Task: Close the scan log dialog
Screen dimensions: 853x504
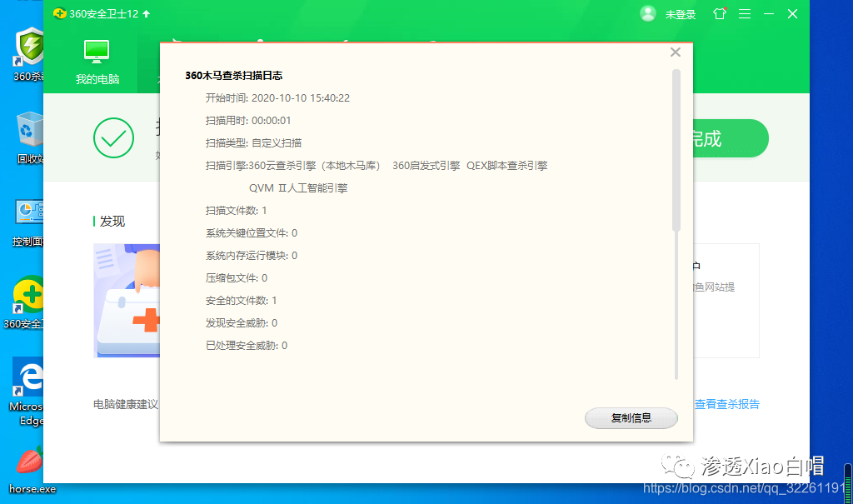Action: [x=675, y=52]
